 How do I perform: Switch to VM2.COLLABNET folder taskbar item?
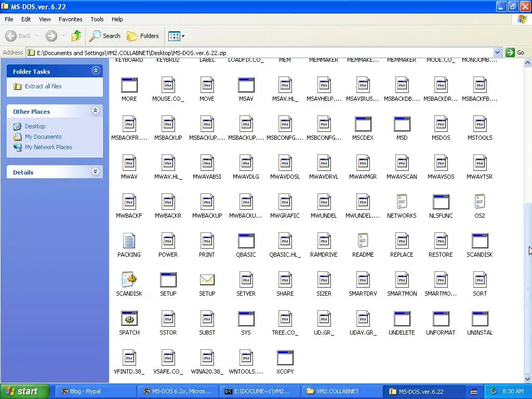tap(342, 391)
